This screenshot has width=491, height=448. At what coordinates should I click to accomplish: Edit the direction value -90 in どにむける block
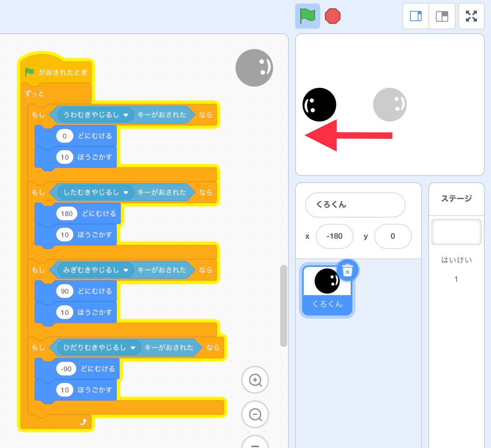pos(66,369)
